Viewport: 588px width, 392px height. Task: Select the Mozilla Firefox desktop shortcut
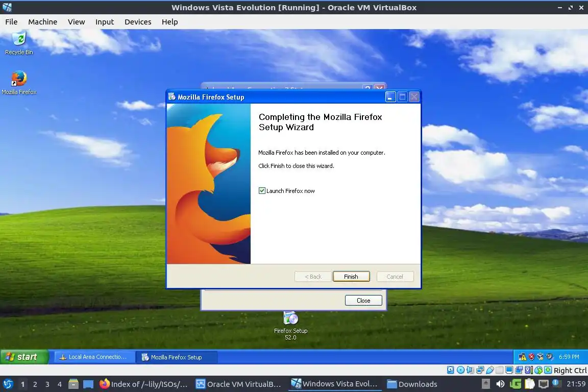[x=19, y=83]
